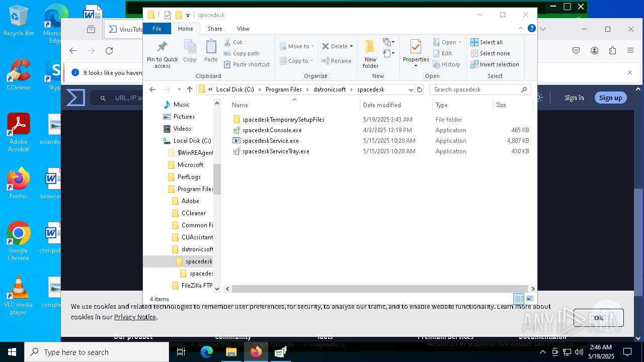Open VLC media player desktop icon

18,296
